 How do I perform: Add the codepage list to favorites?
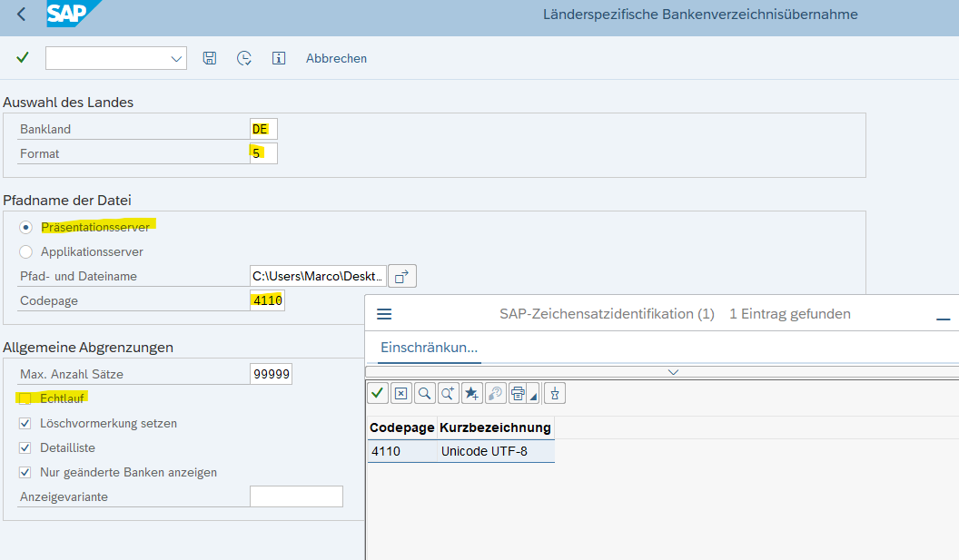coord(471,393)
